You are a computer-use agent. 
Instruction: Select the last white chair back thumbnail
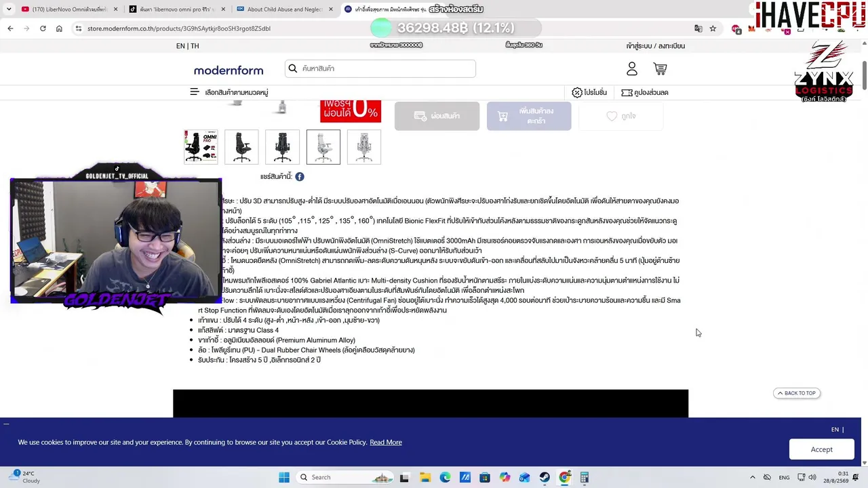coord(364,147)
